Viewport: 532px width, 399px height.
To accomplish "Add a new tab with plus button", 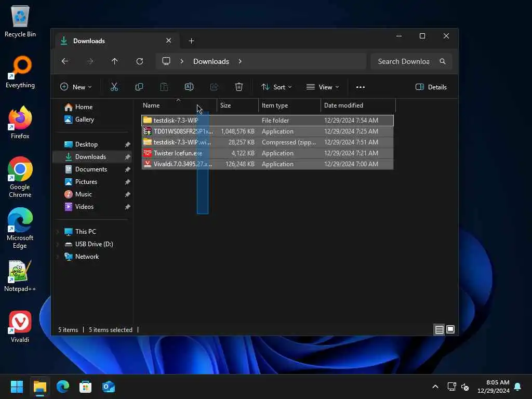I will pos(191,41).
